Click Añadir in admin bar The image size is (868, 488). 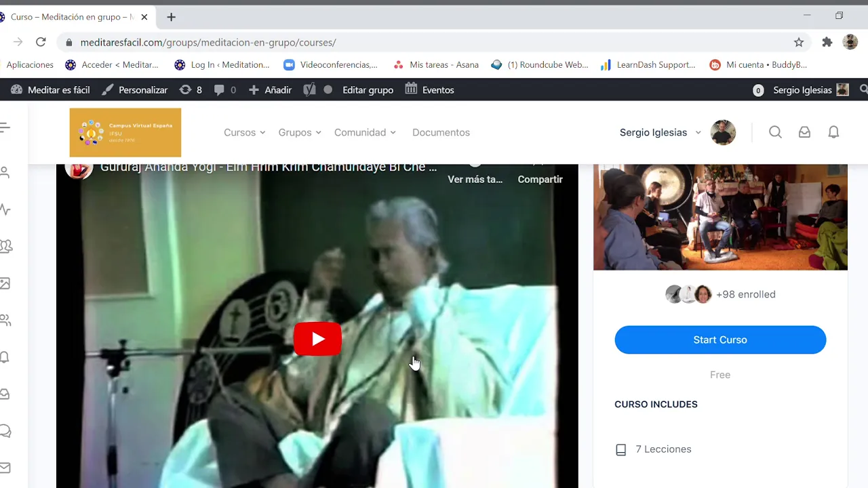tap(270, 89)
